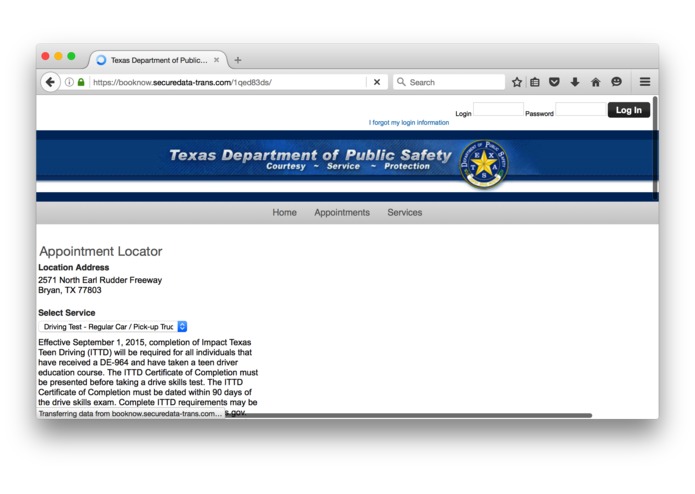Open the chat smiley icon in toolbar
Screen dimensions: 695x494
tap(616, 82)
